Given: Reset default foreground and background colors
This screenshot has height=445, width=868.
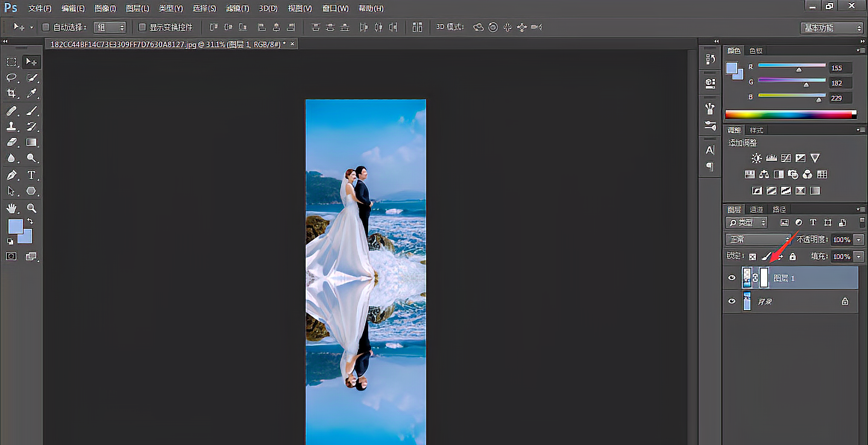Looking at the screenshot, I should coord(10,241).
